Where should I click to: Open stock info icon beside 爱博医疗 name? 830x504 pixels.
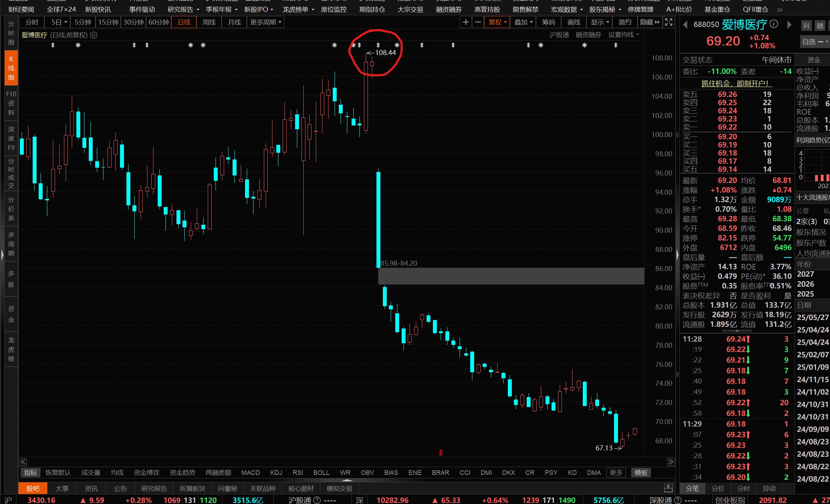click(x=774, y=24)
